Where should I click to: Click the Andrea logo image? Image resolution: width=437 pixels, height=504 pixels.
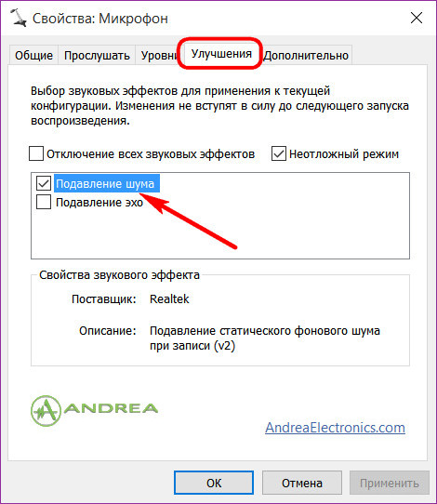click(94, 410)
